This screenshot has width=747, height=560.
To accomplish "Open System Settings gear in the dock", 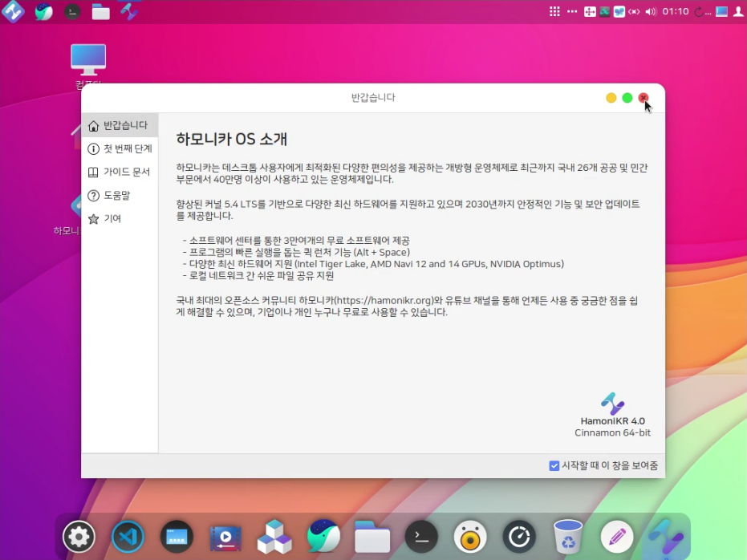I will [x=79, y=537].
